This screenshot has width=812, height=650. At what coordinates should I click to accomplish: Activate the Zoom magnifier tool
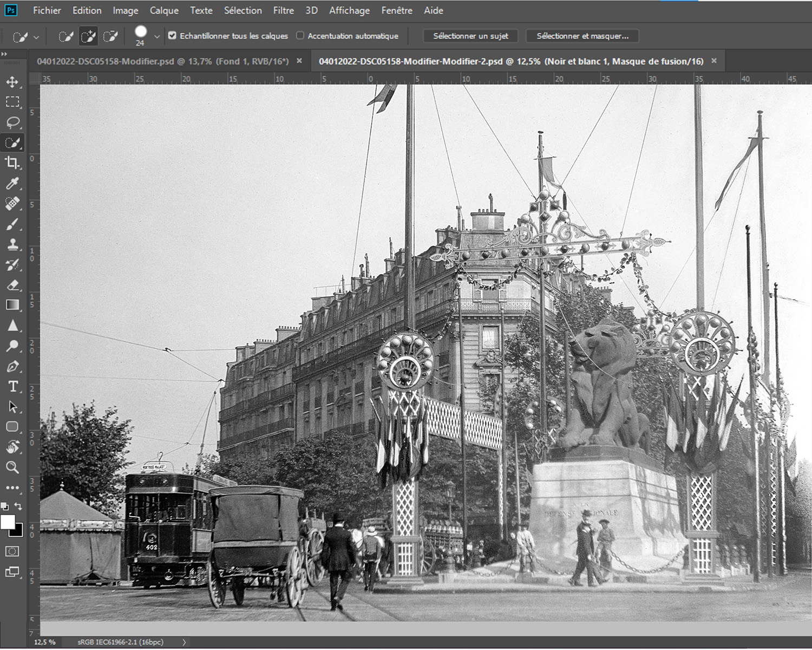coord(12,467)
